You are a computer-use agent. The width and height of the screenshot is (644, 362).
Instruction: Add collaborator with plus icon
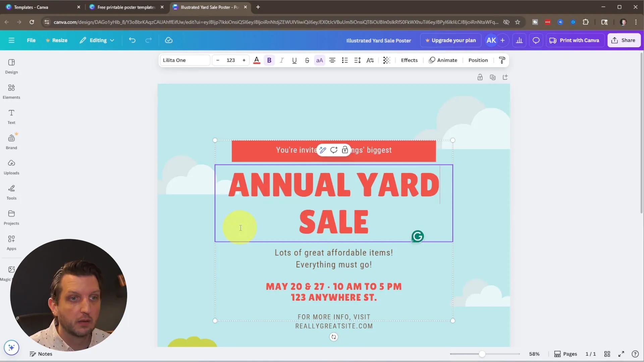502,40
